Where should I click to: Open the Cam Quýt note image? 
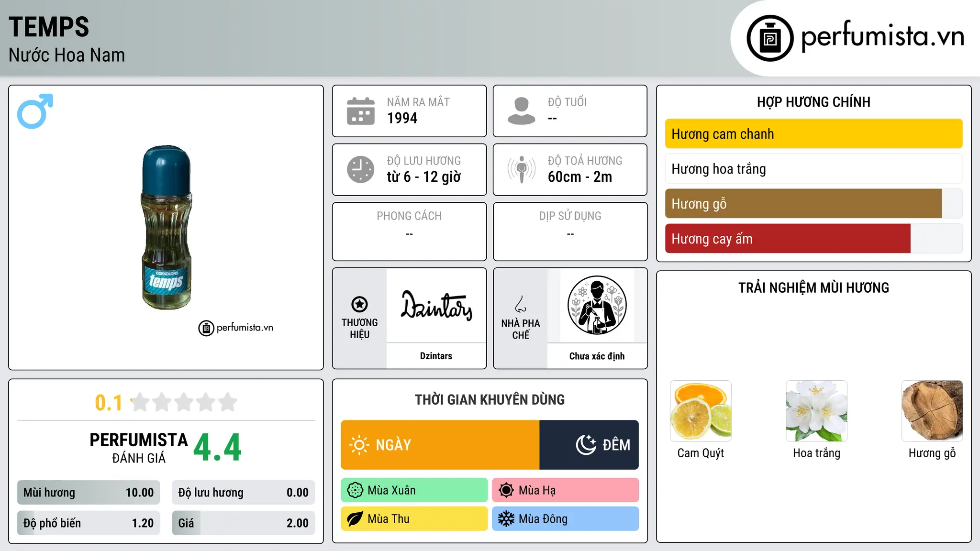point(701,411)
